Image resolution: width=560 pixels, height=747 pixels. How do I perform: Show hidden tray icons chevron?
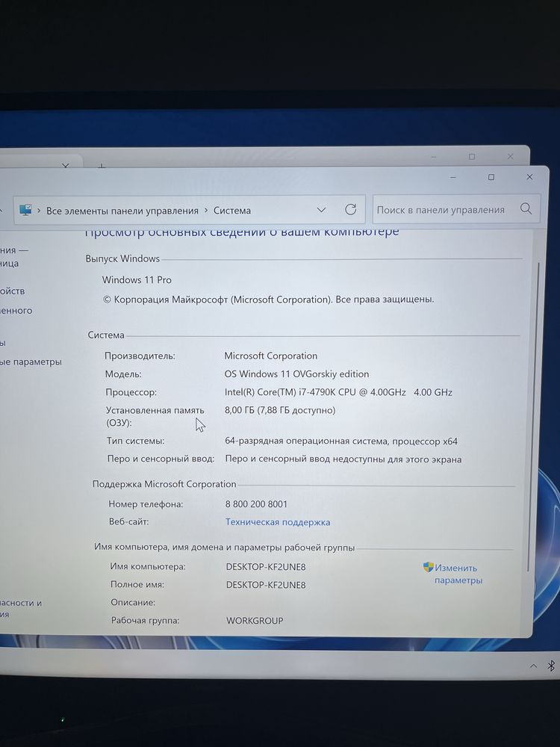pos(533,666)
